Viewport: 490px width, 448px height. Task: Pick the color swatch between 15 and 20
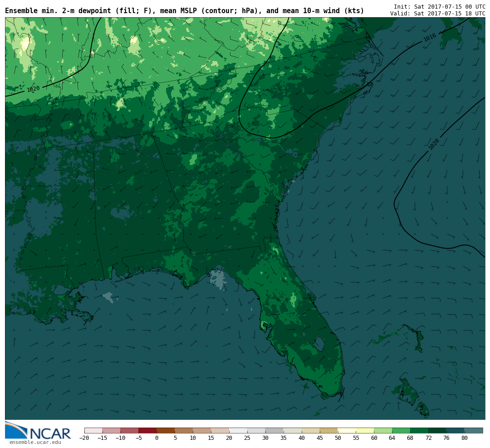[x=220, y=430]
